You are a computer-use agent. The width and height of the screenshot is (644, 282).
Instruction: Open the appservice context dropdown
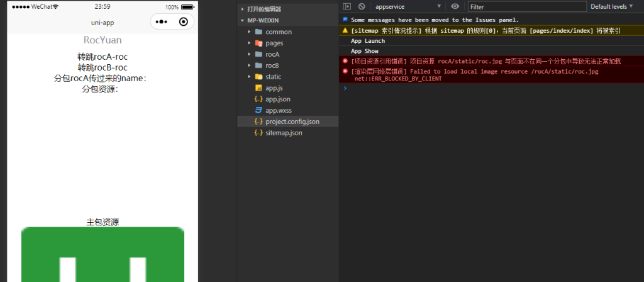[x=408, y=6]
